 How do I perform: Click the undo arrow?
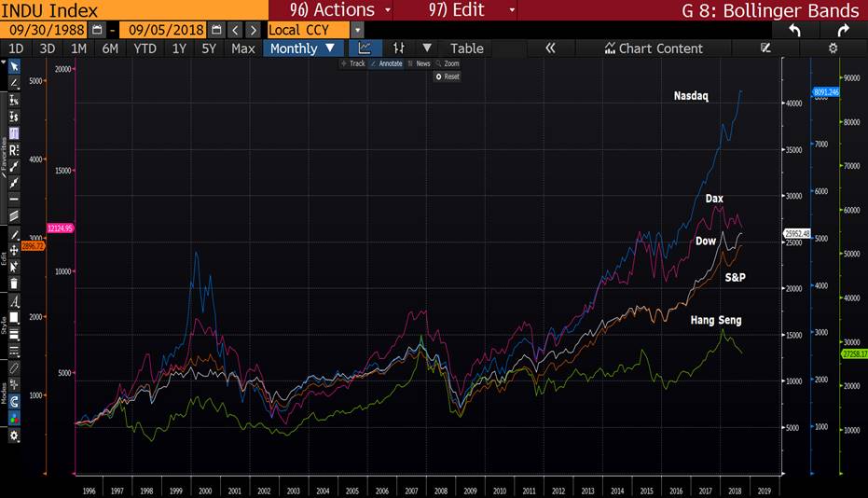794,31
